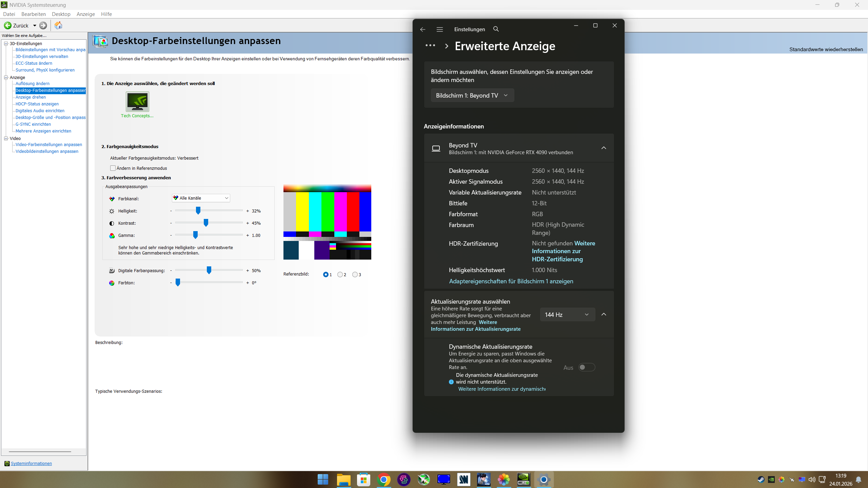Click the home icon in NVIDIA toolbar
The height and width of the screenshot is (488, 868).
pos(58,25)
